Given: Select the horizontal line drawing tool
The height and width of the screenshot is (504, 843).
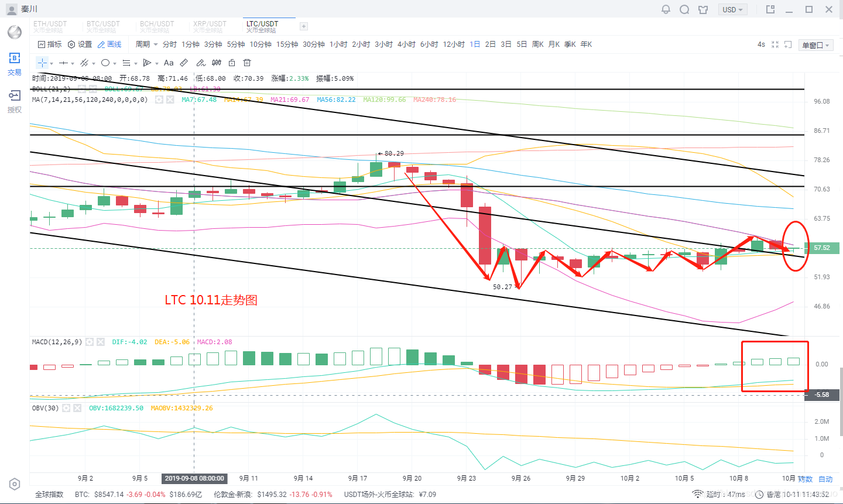Looking at the screenshot, I should (x=63, y=63).
